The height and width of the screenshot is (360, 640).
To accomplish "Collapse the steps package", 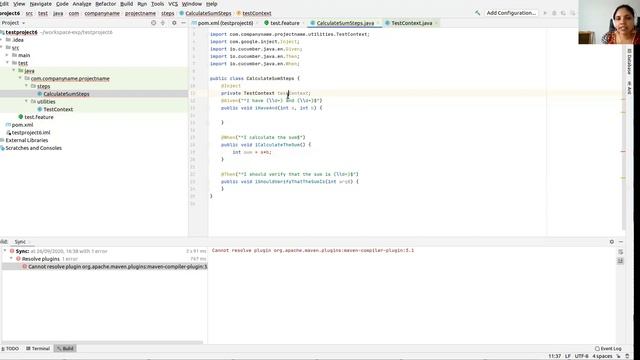I will (x=27, y=86).
